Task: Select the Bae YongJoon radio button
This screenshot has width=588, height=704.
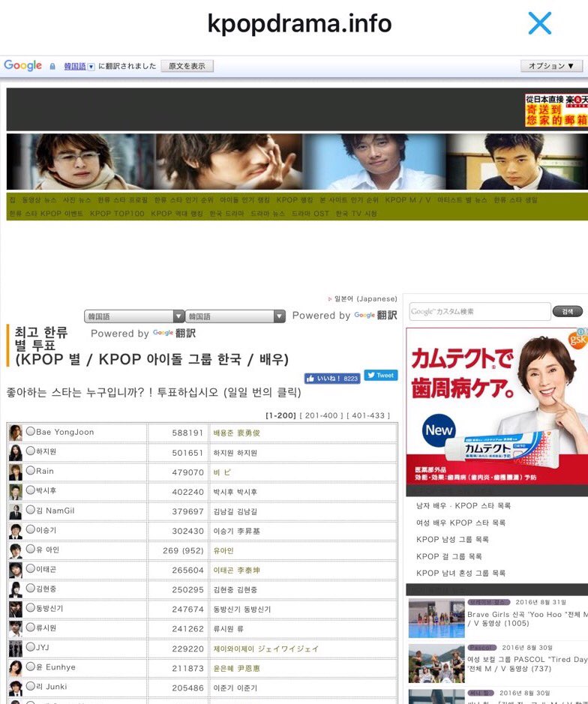Action: [x=31, y=431]
